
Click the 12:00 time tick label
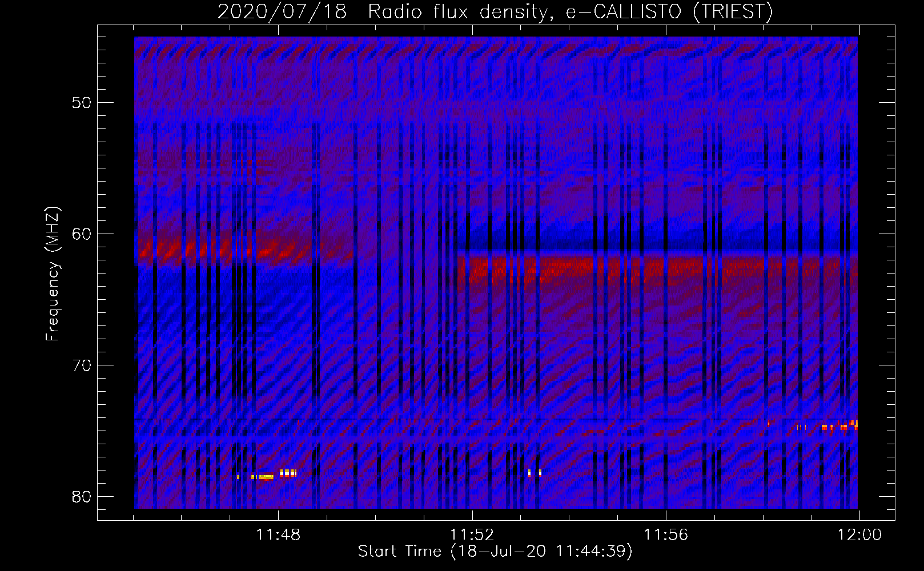click(x=859, y=535)
